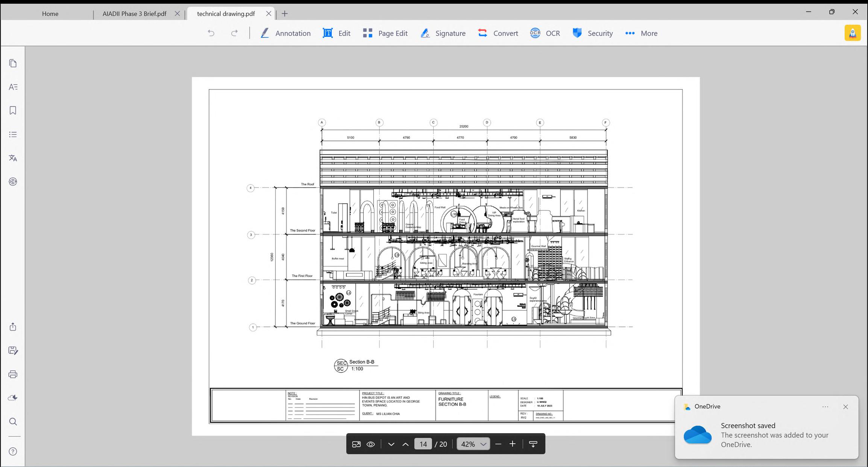Go to next page down chevron
868x467 pixels.
click(x=391, y=444)
